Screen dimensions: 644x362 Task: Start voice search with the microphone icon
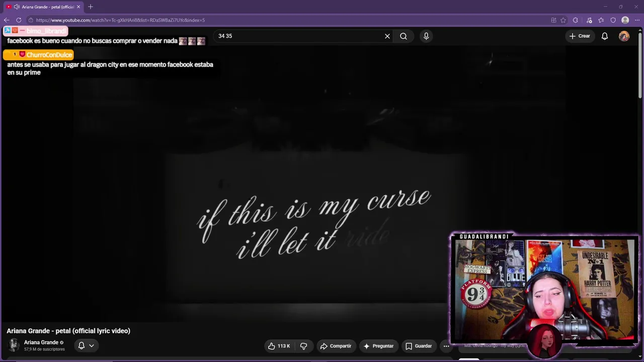pyautogui.click(x=426, y=36)
